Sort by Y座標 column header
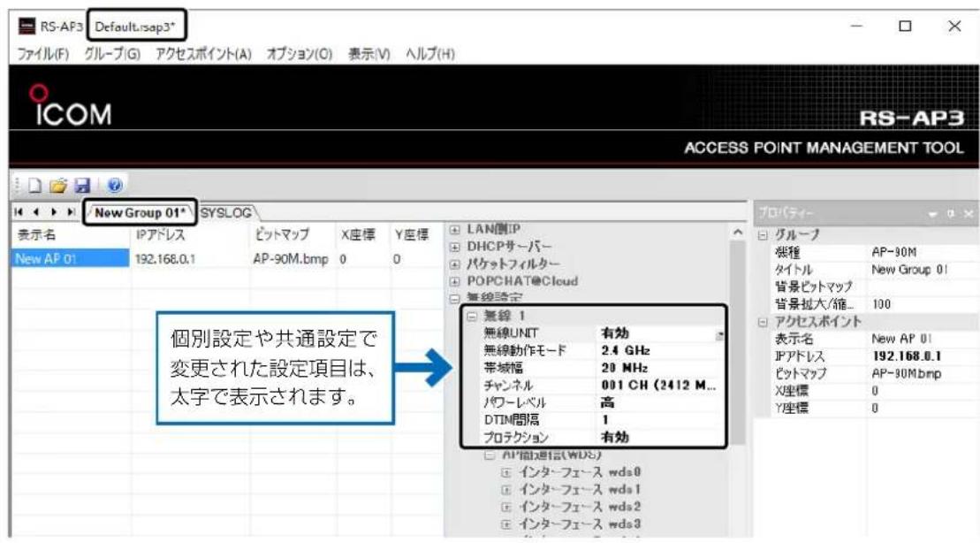Image resolution: width=980 pixels, height=543 pixels. point(412,235)
